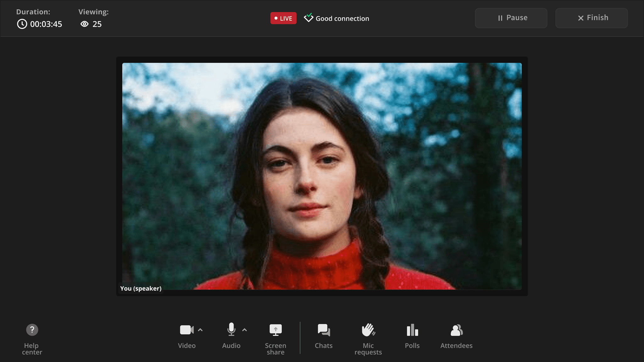Mute the microphone Audio icon

click(x=231, y=330)
